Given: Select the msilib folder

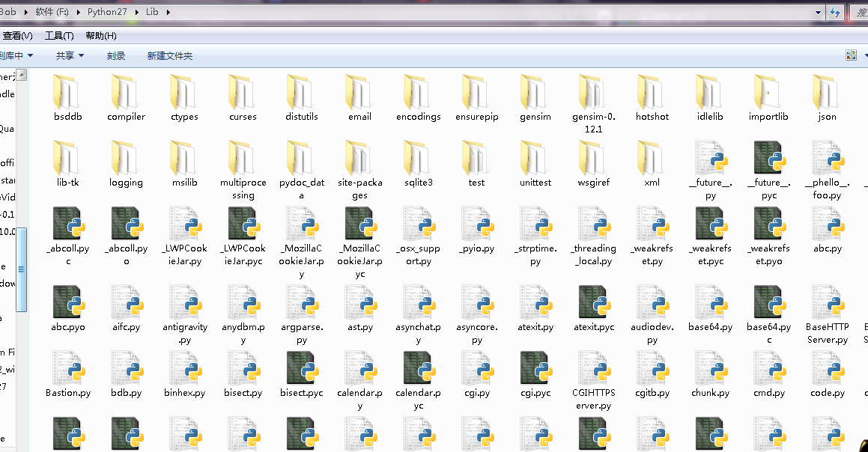Looking at the screenshot, I should pyautogui.click(x=184, y=164).
